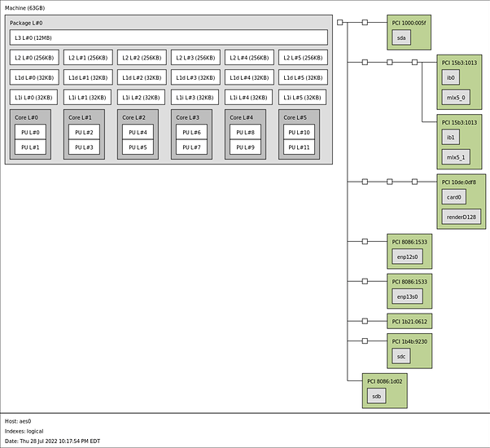The height and width of the screenshot is (448, 490).
Task: Select the PU L#7 box
Action: [191, 147]
